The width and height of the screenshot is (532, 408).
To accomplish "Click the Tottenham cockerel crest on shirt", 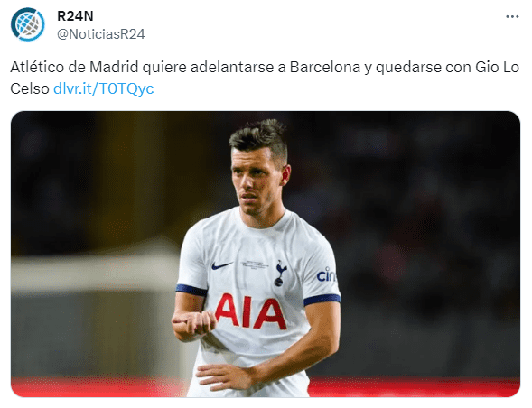I will coord(280,273).
